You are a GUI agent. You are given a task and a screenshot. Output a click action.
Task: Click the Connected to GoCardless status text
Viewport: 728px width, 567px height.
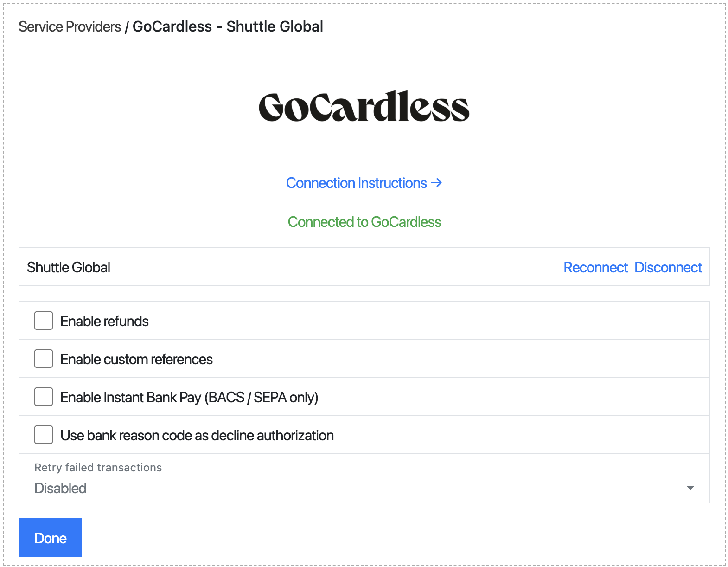(364, 222)
